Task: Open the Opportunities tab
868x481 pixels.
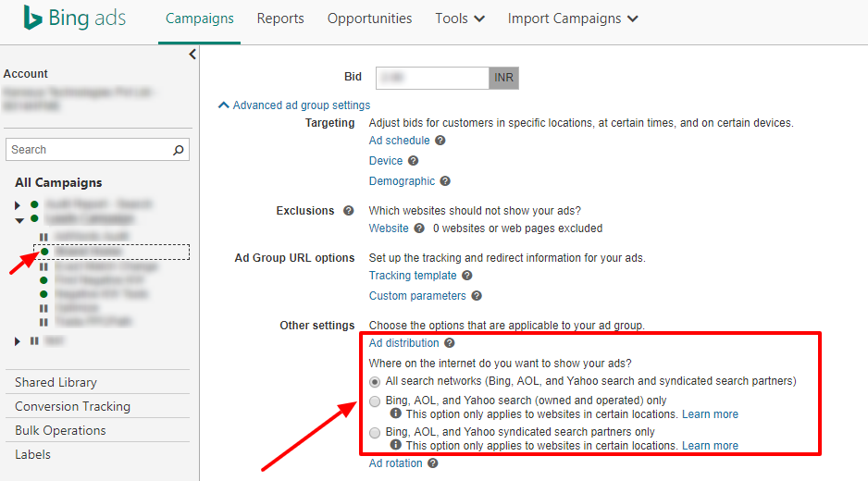Action: [x=370, y=18]
